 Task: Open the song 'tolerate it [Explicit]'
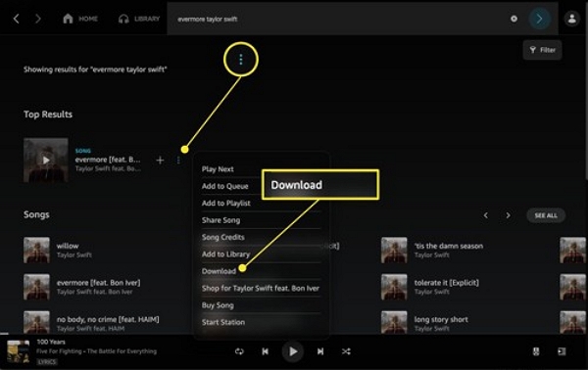[446, 283]
